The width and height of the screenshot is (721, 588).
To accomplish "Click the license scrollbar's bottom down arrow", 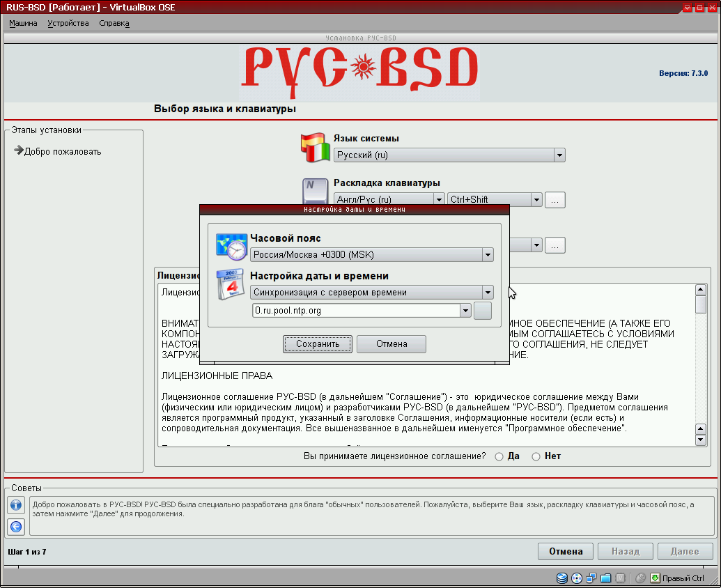I will (700, 440).
